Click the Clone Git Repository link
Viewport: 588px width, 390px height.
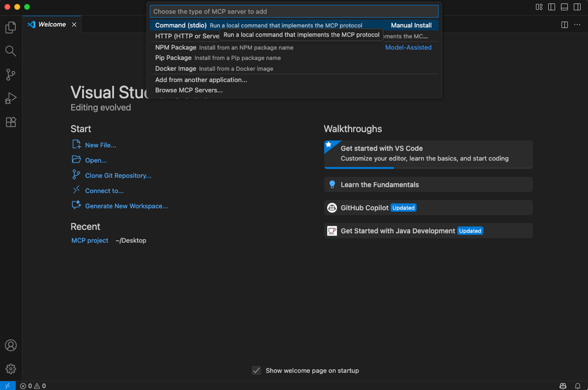(x=118, y=176)
